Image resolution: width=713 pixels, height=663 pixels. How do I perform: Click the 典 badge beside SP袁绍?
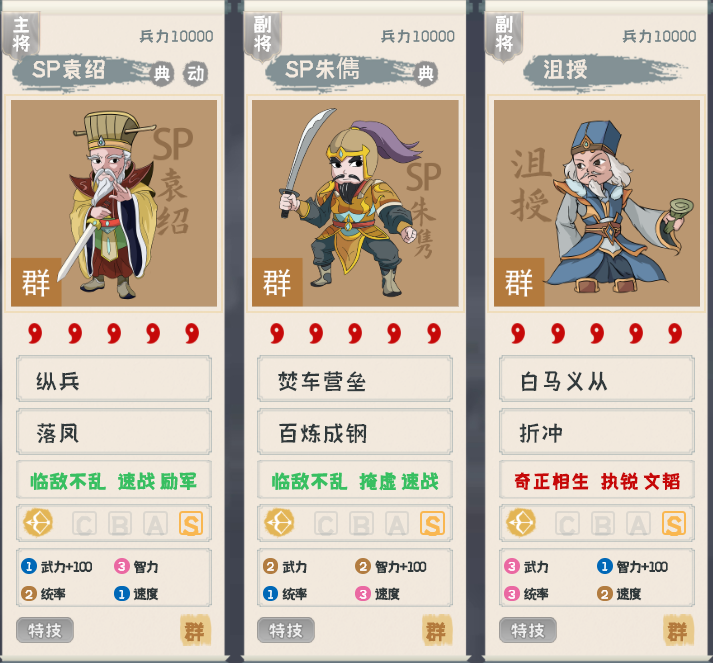tap(161, 73)
